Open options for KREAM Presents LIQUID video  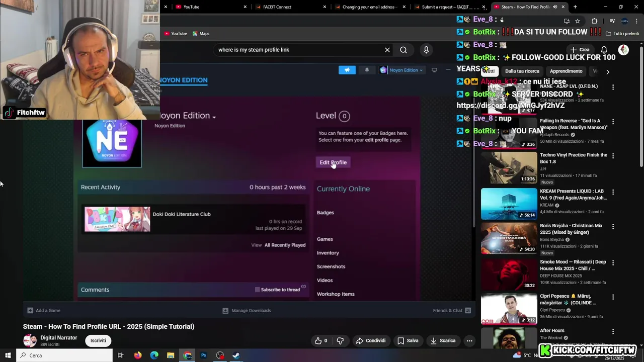pos(613,192)
